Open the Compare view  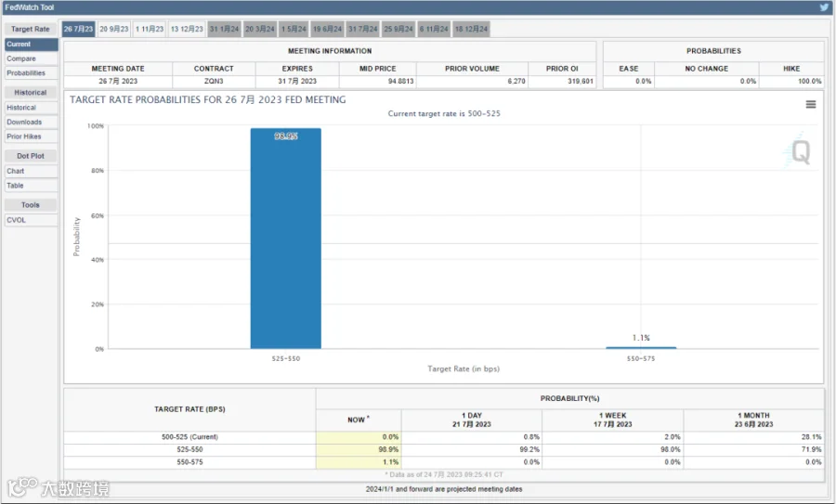31,58
